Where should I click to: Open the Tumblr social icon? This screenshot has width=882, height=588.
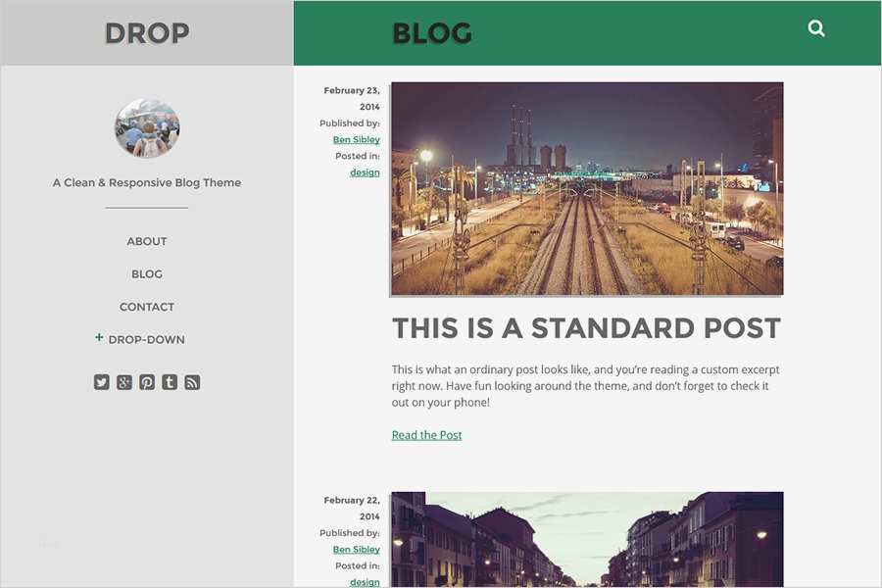pos(170,382)
